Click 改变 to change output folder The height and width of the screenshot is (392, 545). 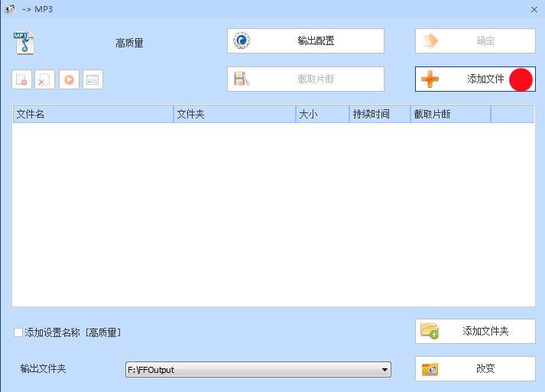pyautogui.click(x=475, y=368)
